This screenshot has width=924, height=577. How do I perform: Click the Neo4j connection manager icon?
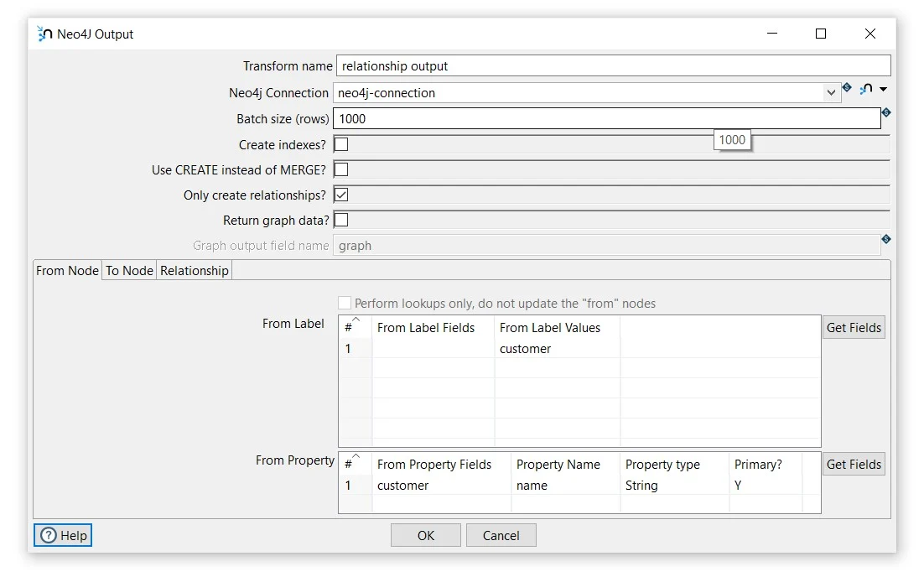tap(866, 89)
